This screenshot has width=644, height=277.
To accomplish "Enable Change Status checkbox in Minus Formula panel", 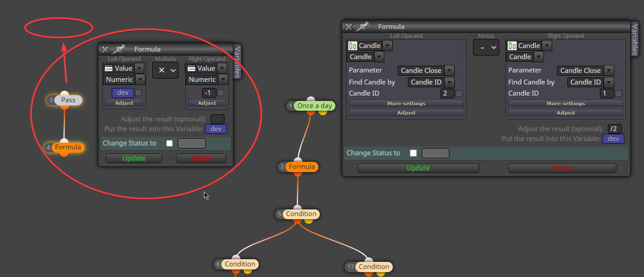I will click(x=413, y=153).
